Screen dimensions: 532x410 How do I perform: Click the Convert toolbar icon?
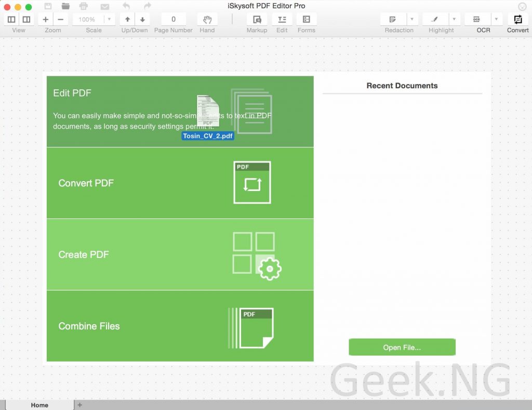pos(518,19)
